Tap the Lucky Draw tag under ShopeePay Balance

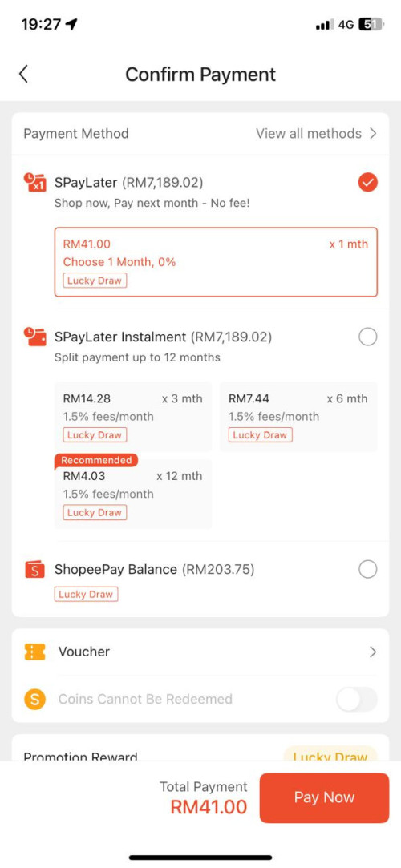(x=86, y=594)
